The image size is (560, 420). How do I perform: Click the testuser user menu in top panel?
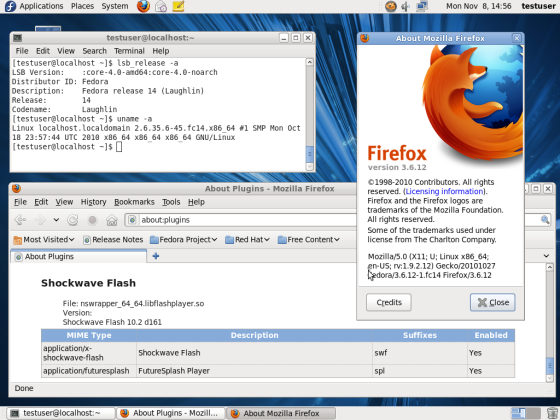point(538,6)
